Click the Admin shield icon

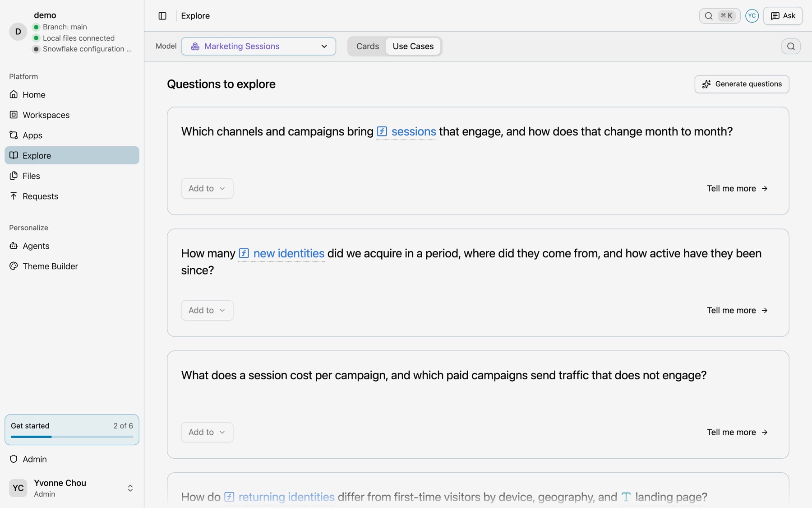point(14,459)
